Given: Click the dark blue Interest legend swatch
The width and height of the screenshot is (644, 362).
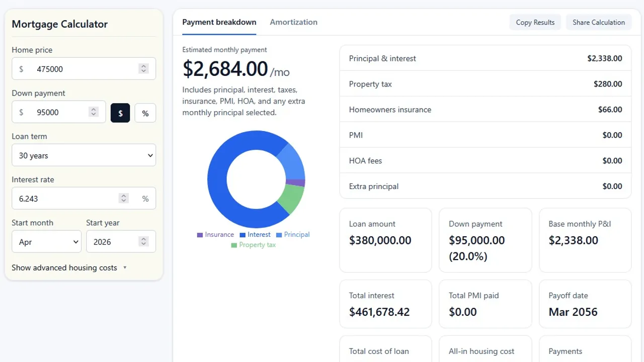Looking at the screenshot, I should click(x=243, y=235).
